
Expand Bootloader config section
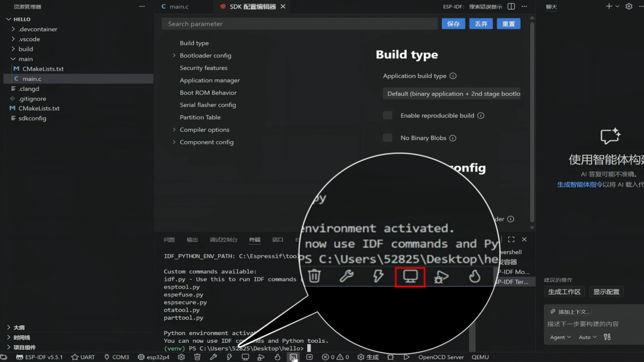click(x=174, y=55)
